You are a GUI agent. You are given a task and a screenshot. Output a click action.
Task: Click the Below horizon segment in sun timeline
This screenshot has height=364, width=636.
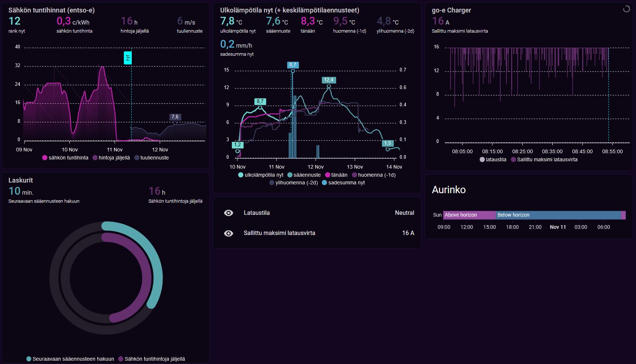[558, 215]
